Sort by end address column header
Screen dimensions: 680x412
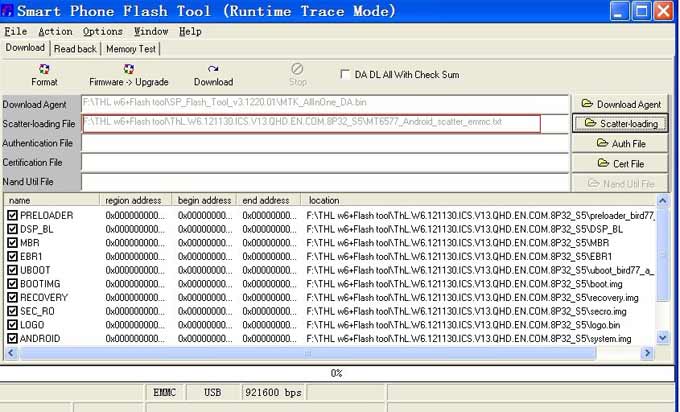pos(268,200)
